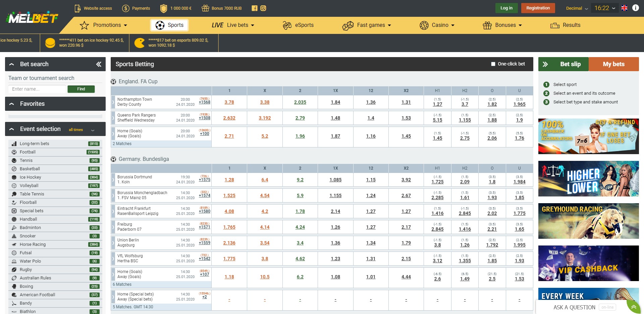644x314 pixels.
Task: Click the Tennis ball icon in sidebar
Action: click(x=14, y=161)
